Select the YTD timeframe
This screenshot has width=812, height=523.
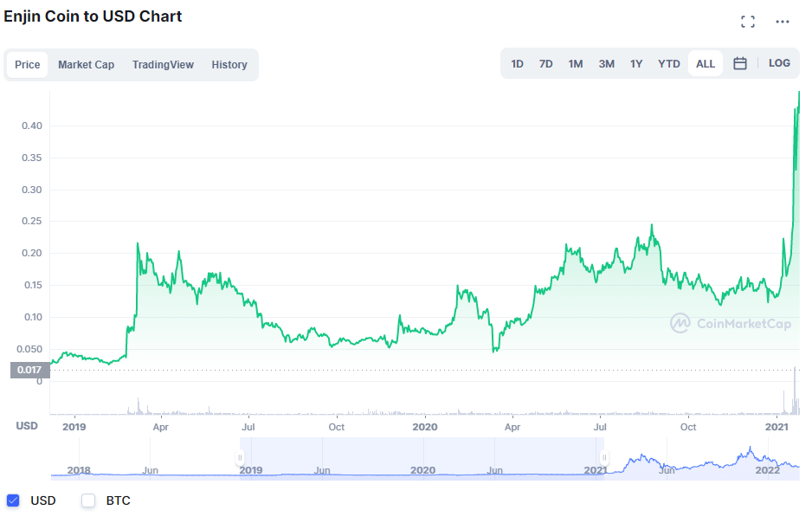point(668,63)
